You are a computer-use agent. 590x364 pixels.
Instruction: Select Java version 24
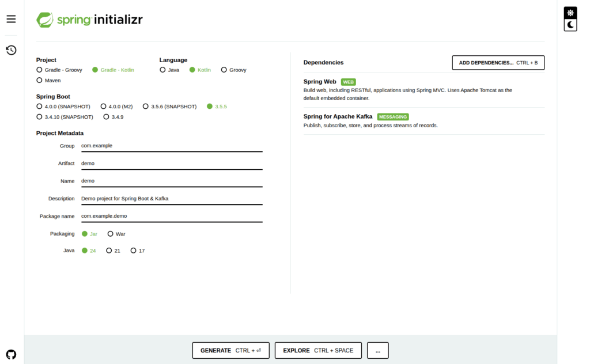click(x=89, y=251)
